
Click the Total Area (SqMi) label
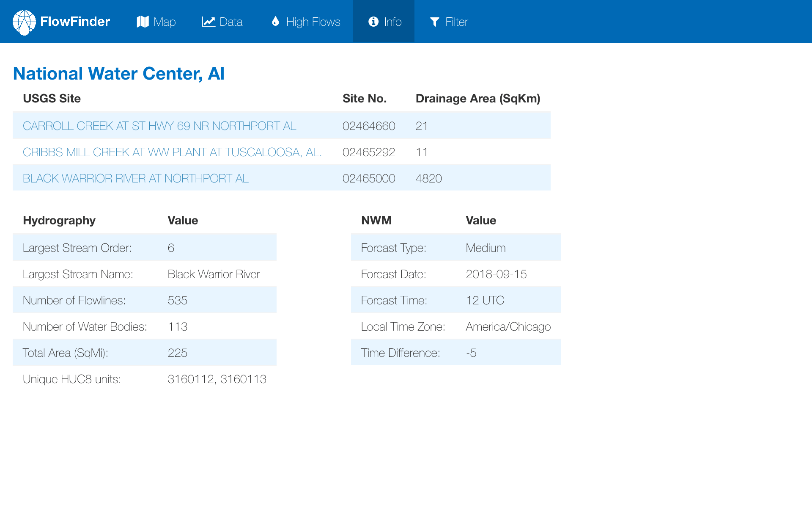[x=66, y=353]
